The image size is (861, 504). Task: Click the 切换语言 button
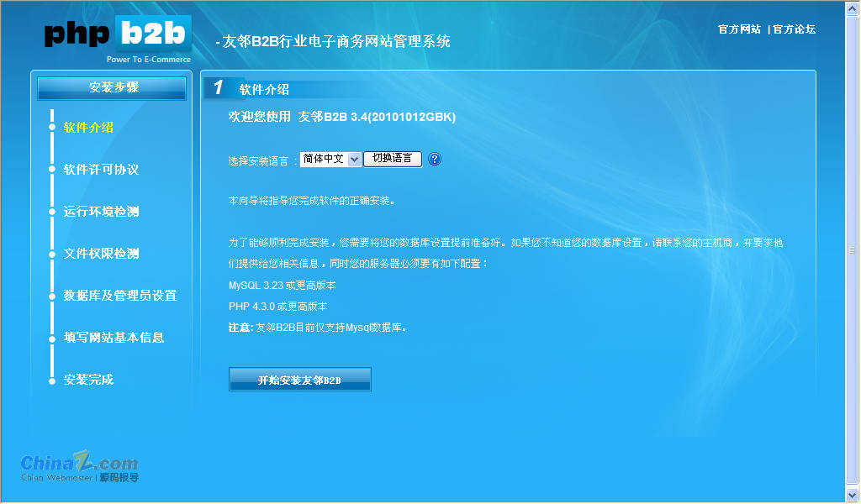click(x=393, y=159)
